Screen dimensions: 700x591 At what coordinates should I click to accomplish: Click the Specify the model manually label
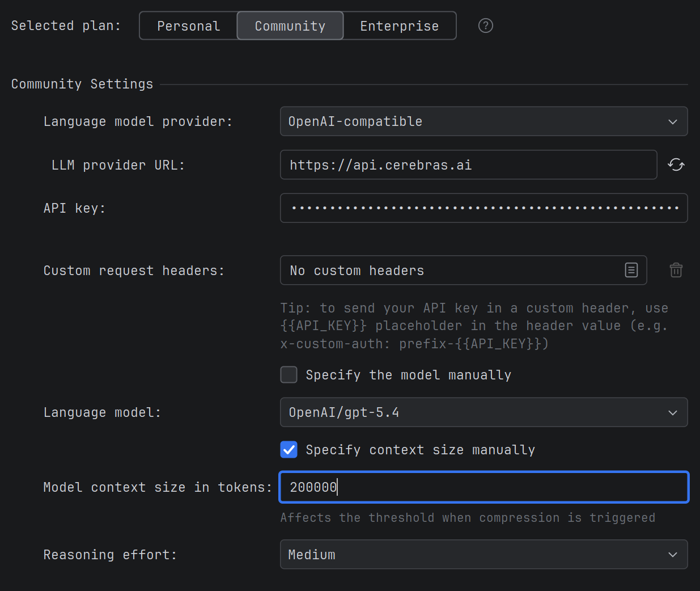(408, 374)
